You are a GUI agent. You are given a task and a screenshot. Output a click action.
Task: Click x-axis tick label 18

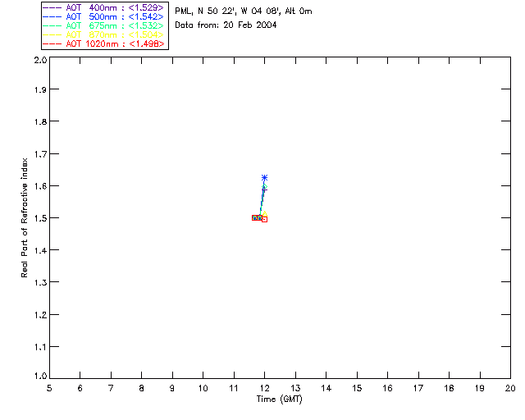pyautogui.click(x=449, y=388)
